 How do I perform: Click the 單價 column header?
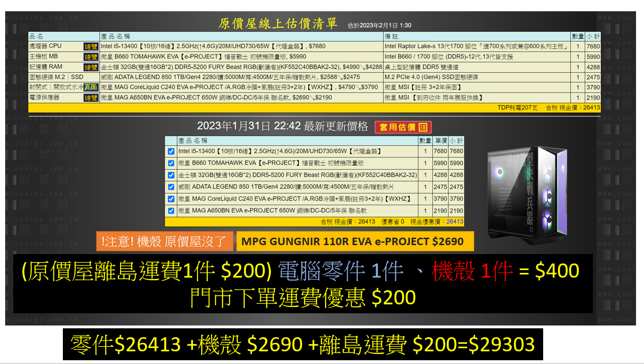pos(440,140)
